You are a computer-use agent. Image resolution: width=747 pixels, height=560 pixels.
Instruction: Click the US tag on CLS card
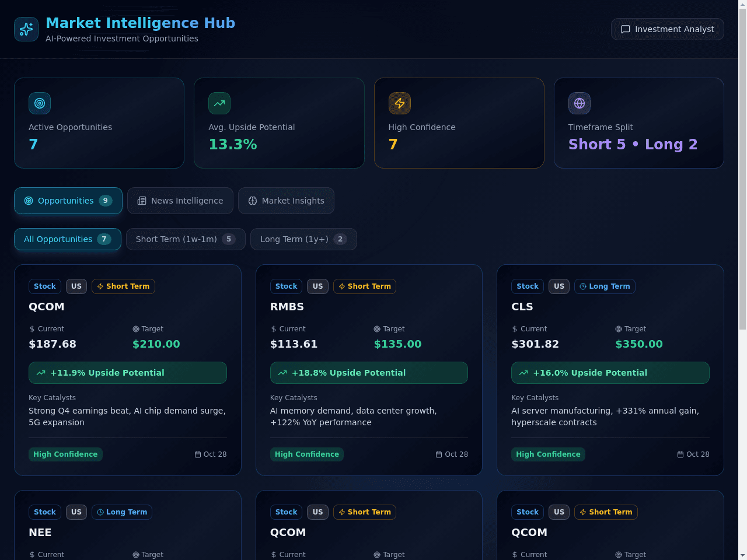pos(559,286)
